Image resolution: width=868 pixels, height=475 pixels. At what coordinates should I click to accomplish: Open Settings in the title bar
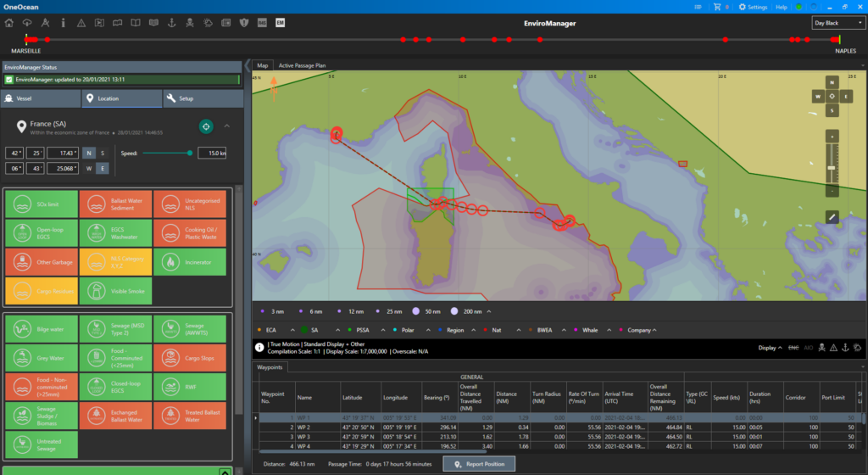pos(753,7)
